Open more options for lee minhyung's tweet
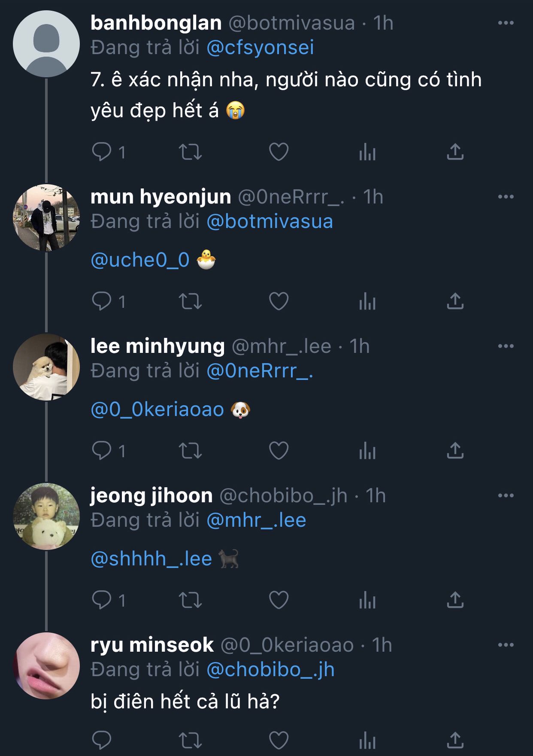The height and width of the screenshot is (756, 533). 506,346
